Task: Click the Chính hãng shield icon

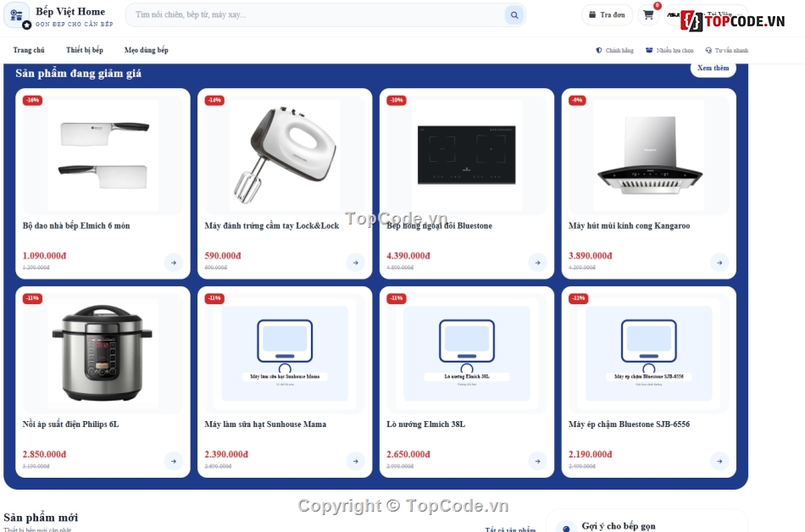Action: click(x=598, y=50)
